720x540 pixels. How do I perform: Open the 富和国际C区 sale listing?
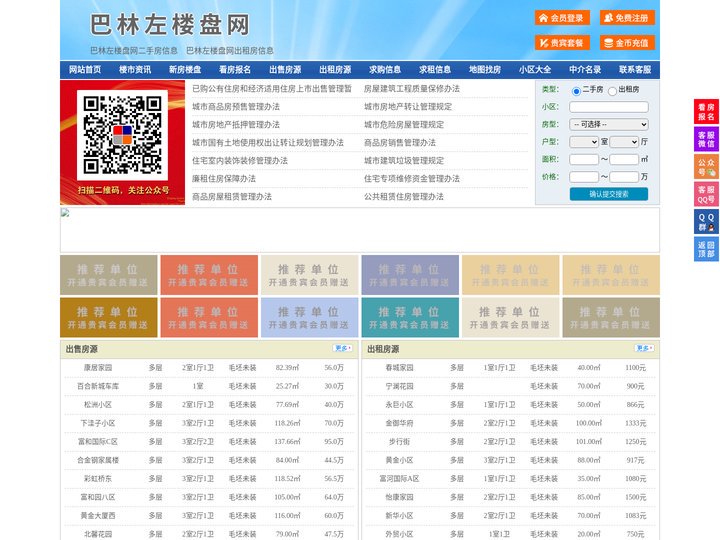[x=98, y=442]
